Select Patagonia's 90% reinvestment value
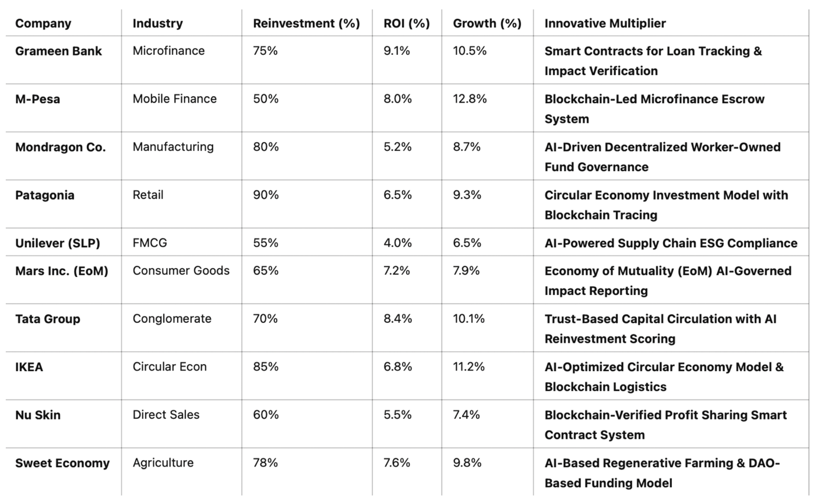 pos(265,195)
